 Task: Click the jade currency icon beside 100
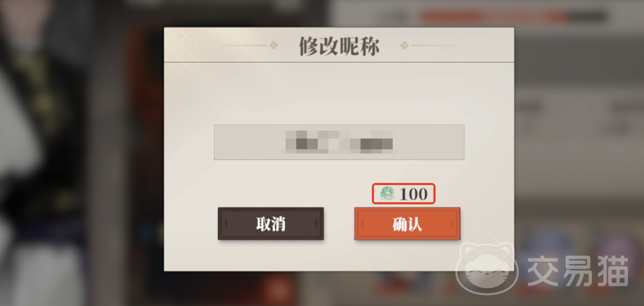(x=387, y=194)
